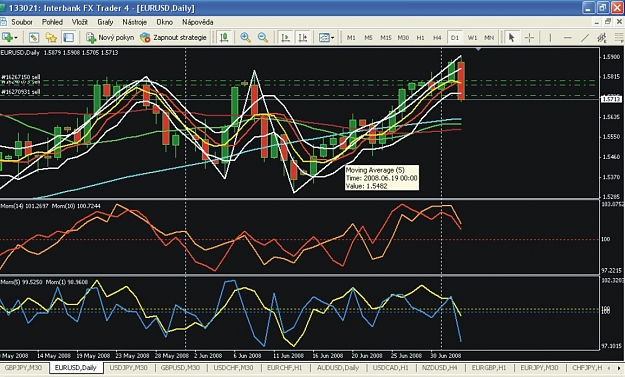Switch to the EURGBP,H1 chart tab
The image size is (625, 377).
click(489, 368)
